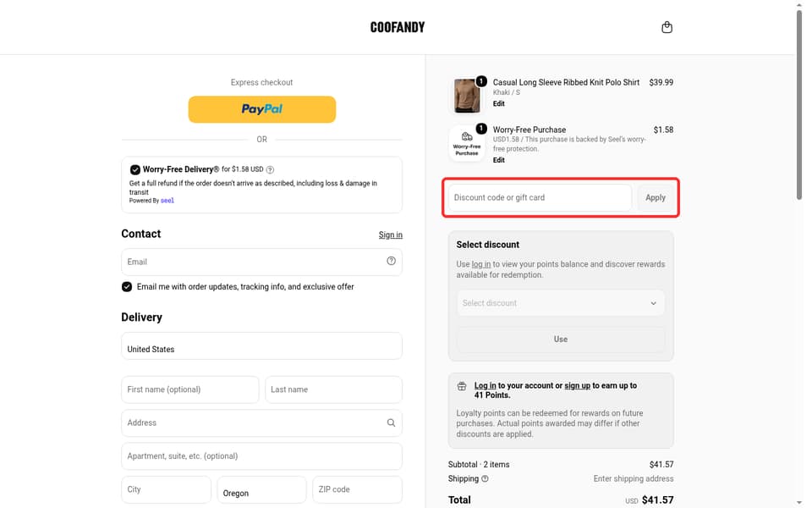Click the $1.58 Worry-Free Purchase price
This screenshot has width=812, height=508.
click(x=663, y=130)
